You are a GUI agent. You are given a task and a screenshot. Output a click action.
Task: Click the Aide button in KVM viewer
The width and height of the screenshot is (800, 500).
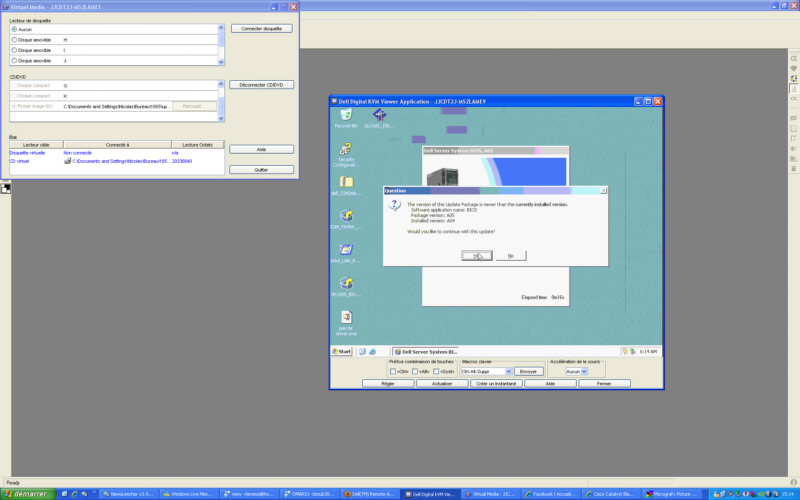[550, 383]
